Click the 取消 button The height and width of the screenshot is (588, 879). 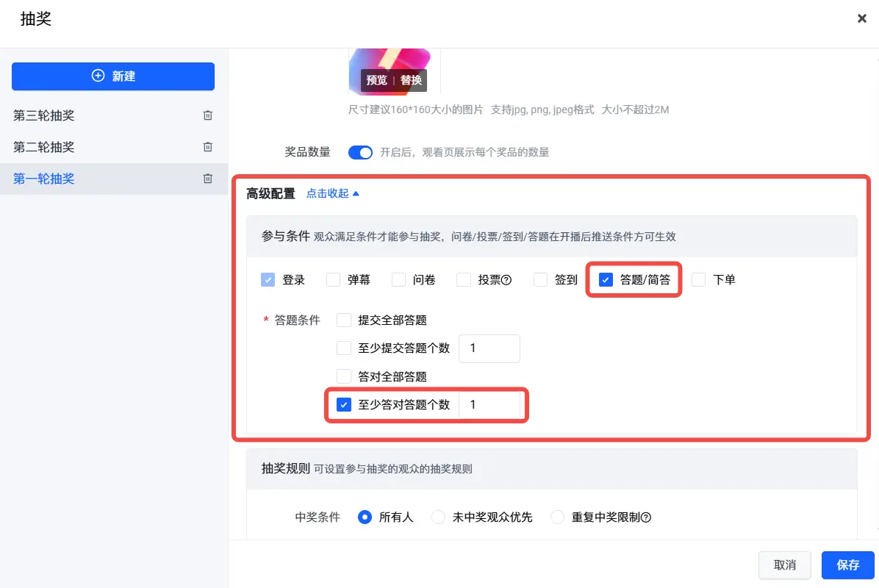click(x=784, y=565)
